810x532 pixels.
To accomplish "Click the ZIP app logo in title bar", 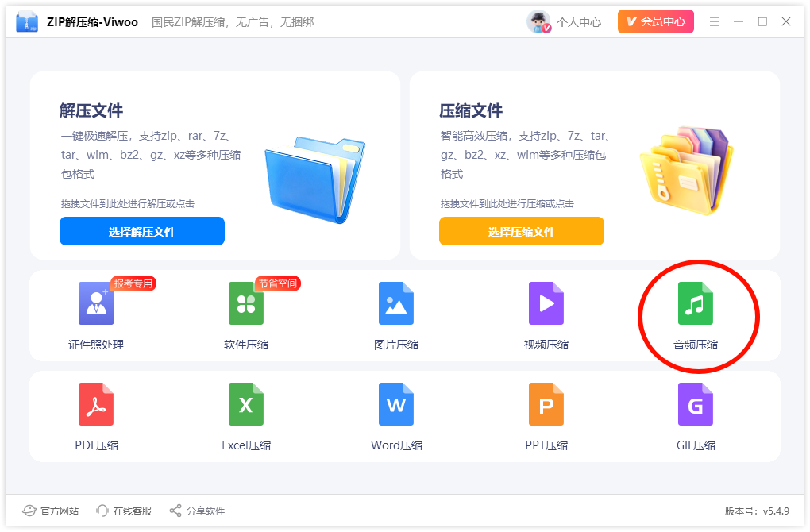I will click(x=27, y=21).
